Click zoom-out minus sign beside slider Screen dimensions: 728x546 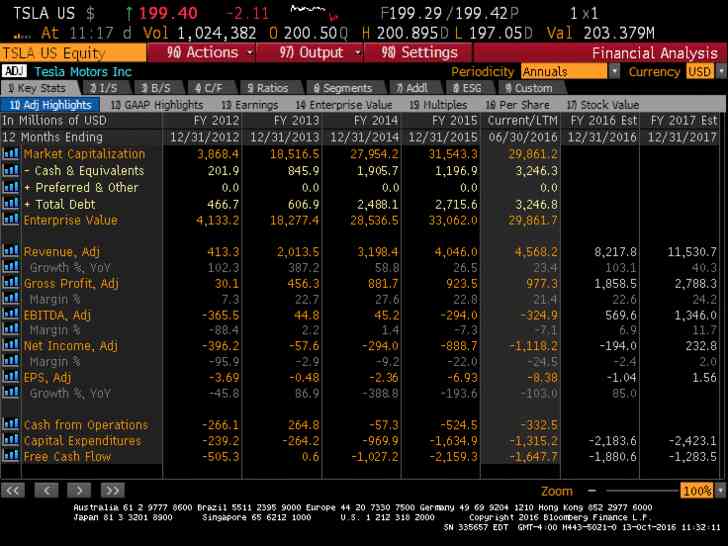coord(592,491)
